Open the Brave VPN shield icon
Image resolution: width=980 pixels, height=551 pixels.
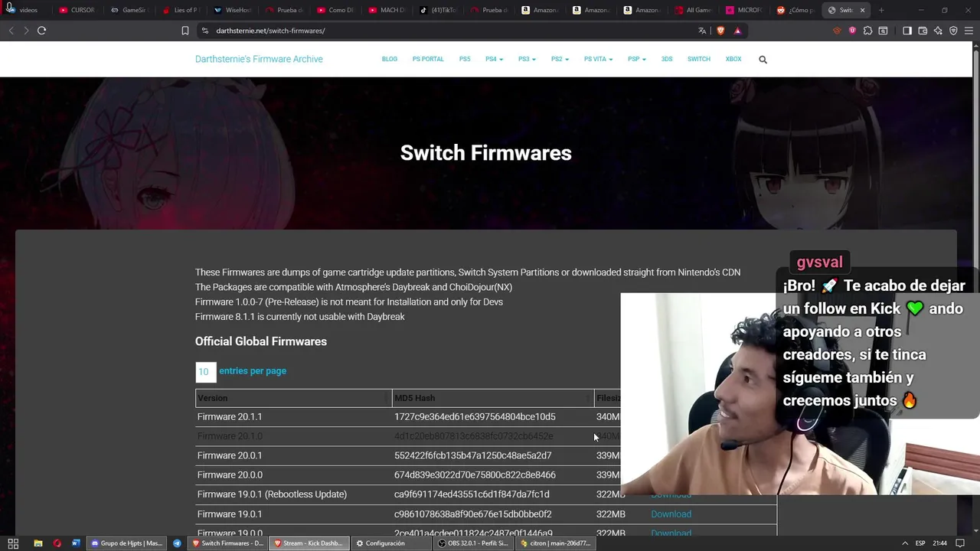pyautogui.click(x=953, y=31)
